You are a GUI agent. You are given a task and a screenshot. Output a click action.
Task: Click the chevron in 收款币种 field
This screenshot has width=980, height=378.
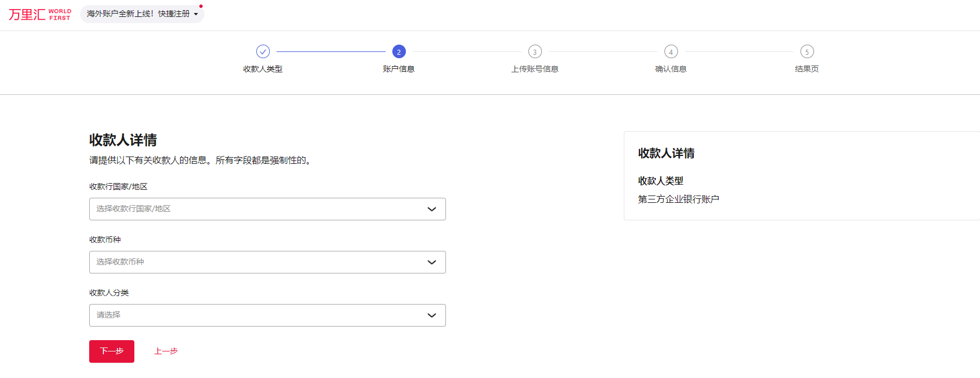coord(432,262)
